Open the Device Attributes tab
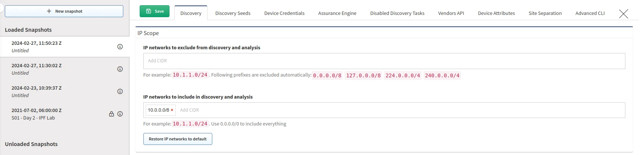 click(x=496, y=13)
